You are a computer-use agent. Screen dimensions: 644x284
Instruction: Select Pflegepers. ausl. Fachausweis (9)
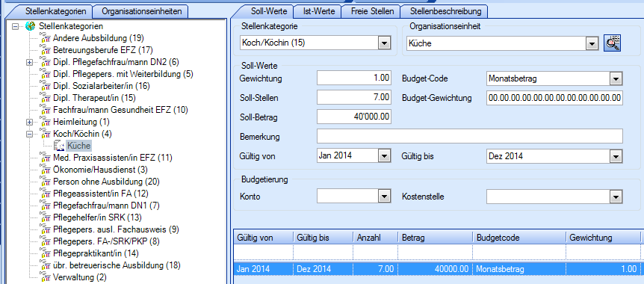[117, 229]
